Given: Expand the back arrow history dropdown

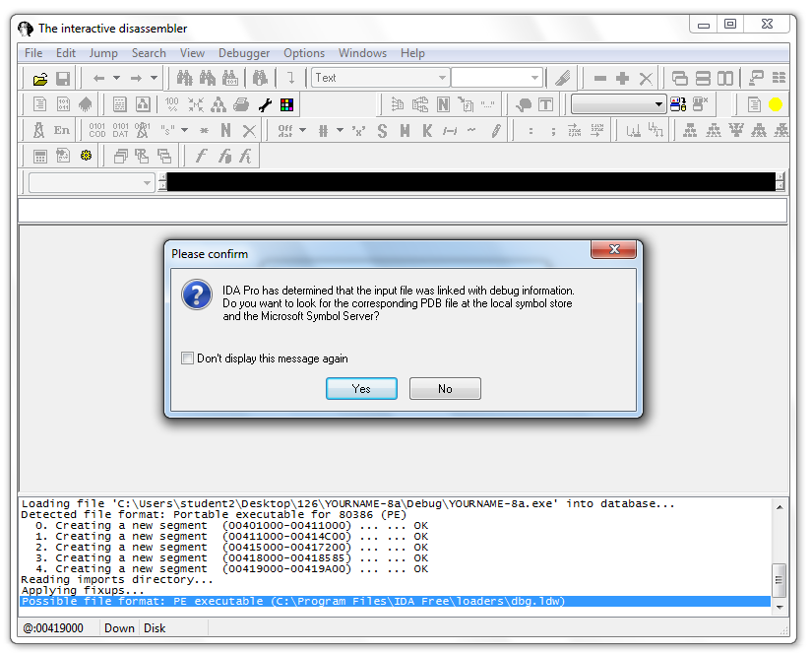Looking at the screenshot, I should pyautogui.click(x=116, y=78).
